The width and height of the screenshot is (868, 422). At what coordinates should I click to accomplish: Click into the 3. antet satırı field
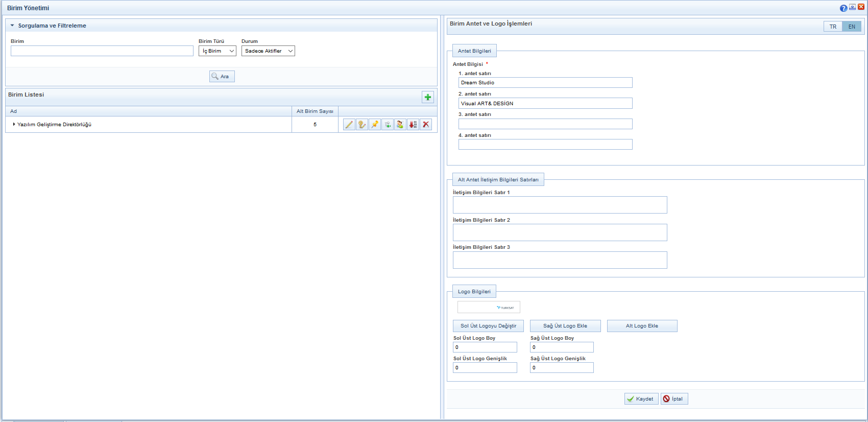point(545,124)
